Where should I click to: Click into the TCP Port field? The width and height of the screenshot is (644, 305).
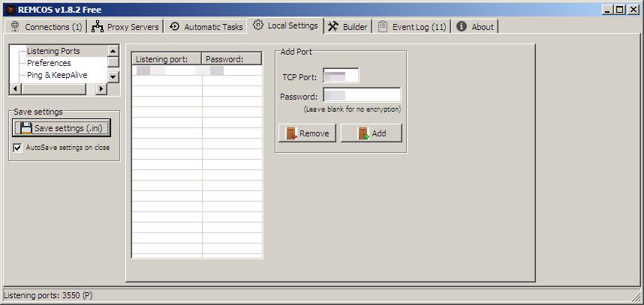341,76
